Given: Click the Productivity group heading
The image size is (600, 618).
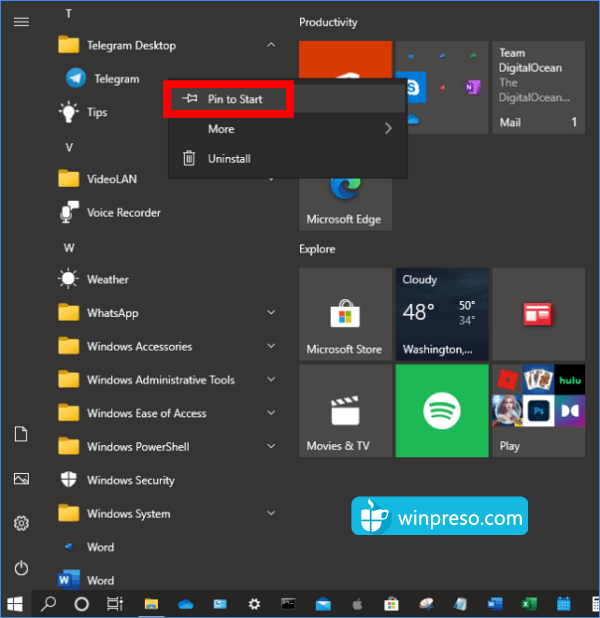Looking at the screenshot, I should pyautogui.click(x=328, y=22).
